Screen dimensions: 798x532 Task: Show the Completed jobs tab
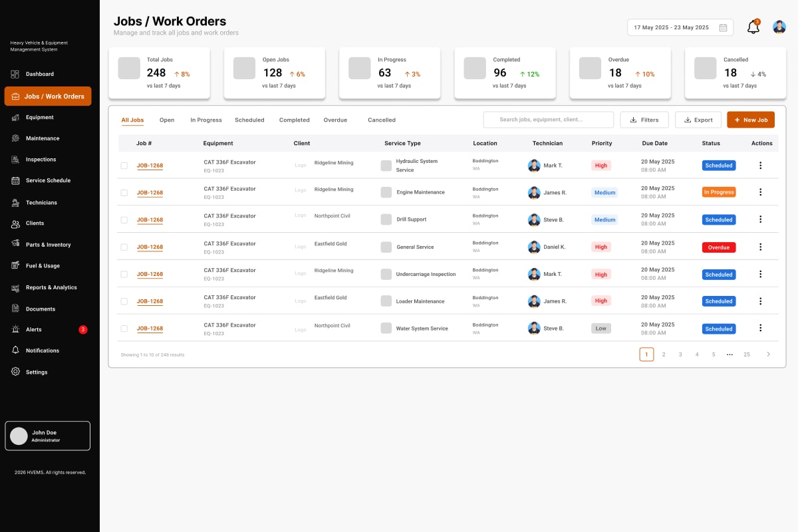click(x=295, y=120)
